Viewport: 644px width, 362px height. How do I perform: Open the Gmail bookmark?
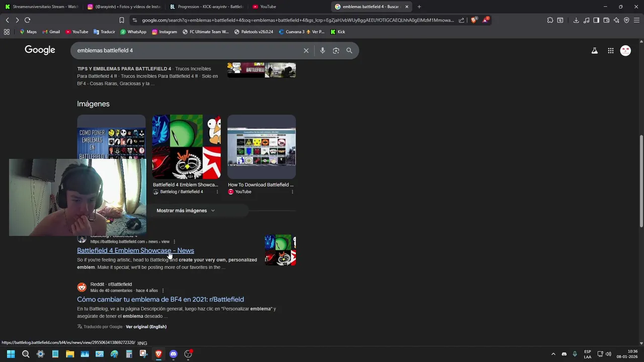click(51, 32)
